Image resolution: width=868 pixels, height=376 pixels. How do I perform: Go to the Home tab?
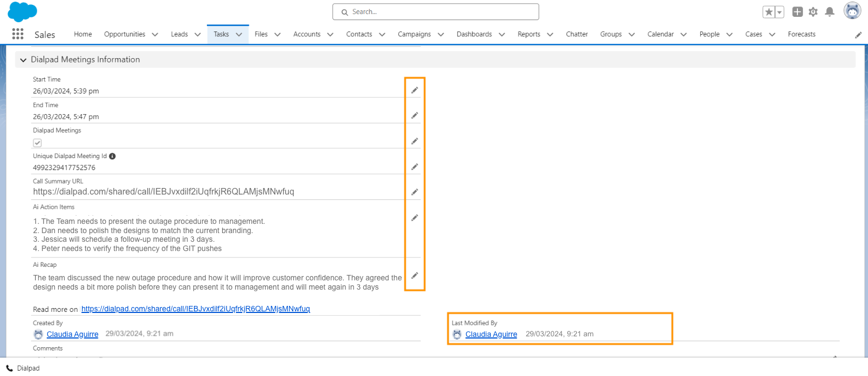(x=83, y=34)
